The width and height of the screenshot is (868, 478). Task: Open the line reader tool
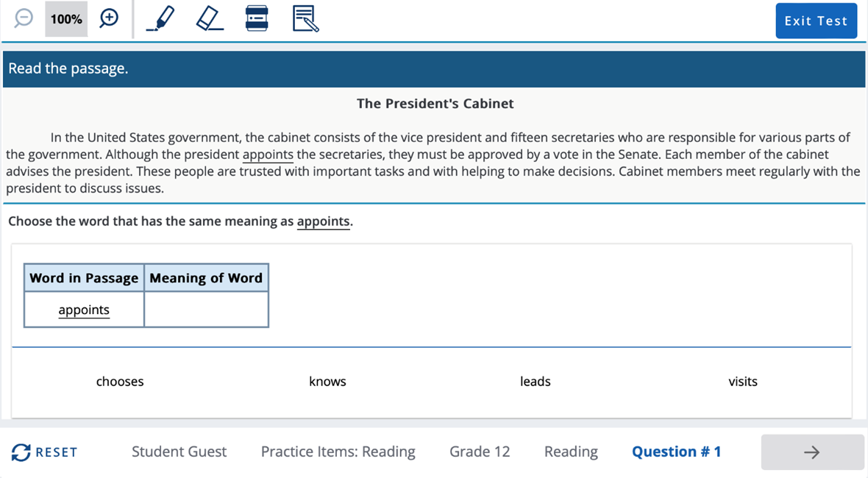click(256, 18)
